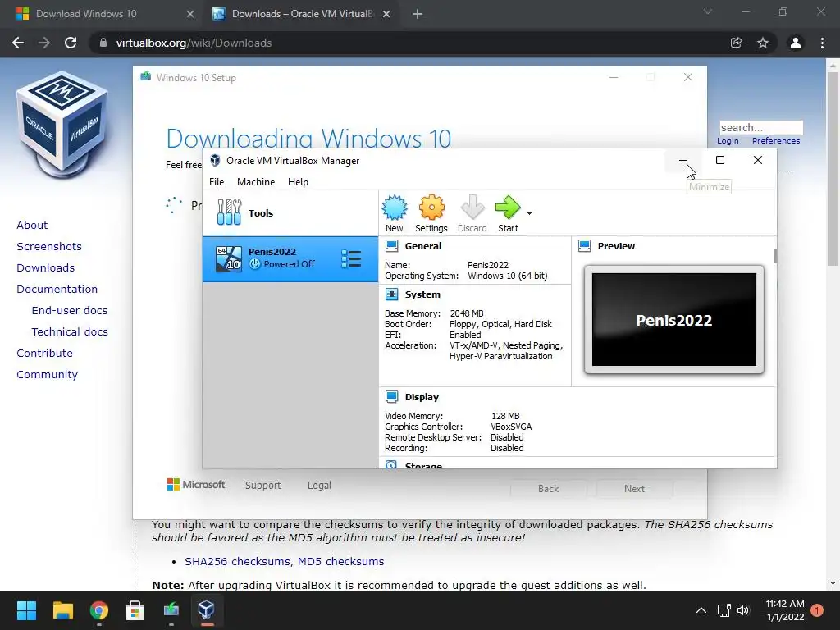Switch to Downloads – Oracle VM VirtualBox tab
Viewport: 840px width, 630px height.
click(303, 14)
